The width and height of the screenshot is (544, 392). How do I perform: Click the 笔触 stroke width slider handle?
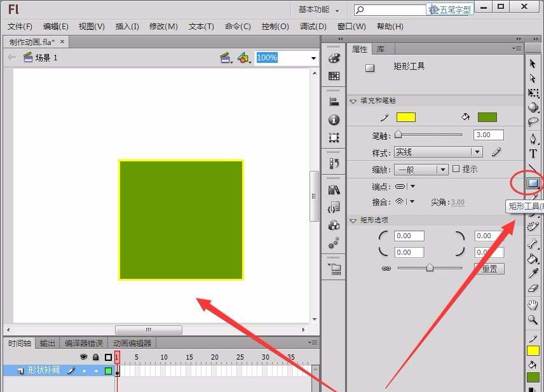tap(398, 134)
